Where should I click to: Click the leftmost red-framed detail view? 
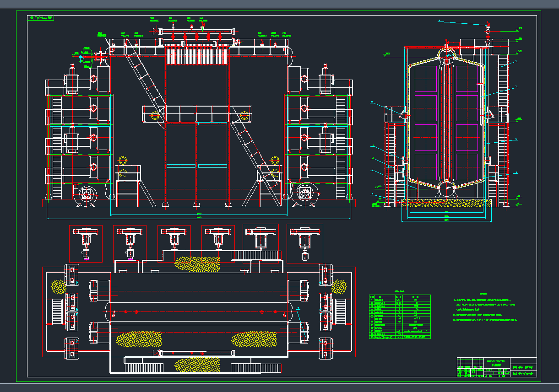point(86,243)
